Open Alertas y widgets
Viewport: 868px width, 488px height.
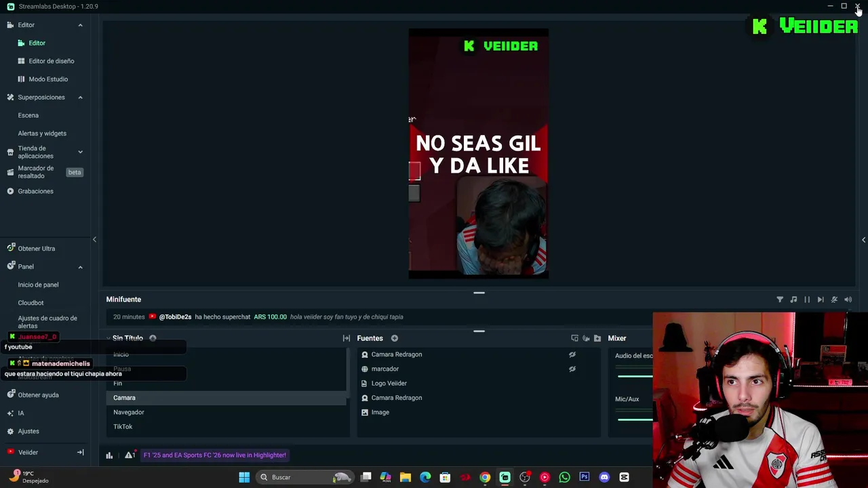42,134
